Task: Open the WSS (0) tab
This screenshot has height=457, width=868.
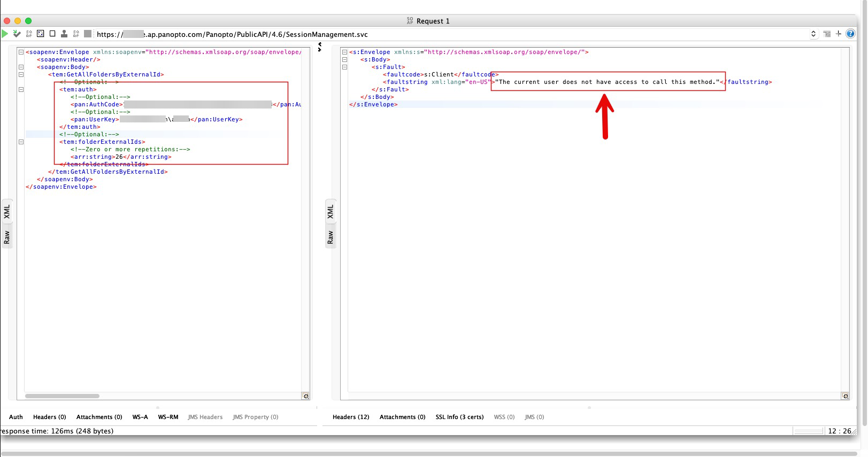Action: (x=504, y=417)
